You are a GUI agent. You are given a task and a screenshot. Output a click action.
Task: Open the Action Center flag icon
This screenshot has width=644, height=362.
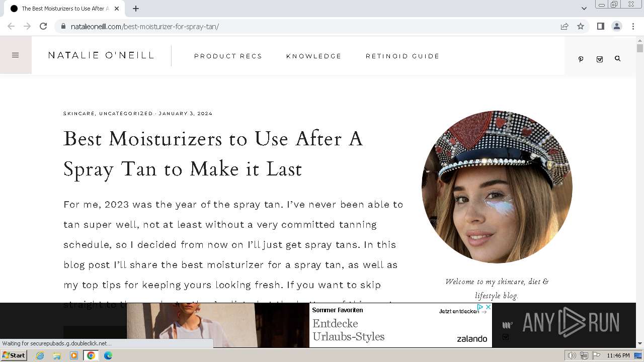click(x=595, y=355)
